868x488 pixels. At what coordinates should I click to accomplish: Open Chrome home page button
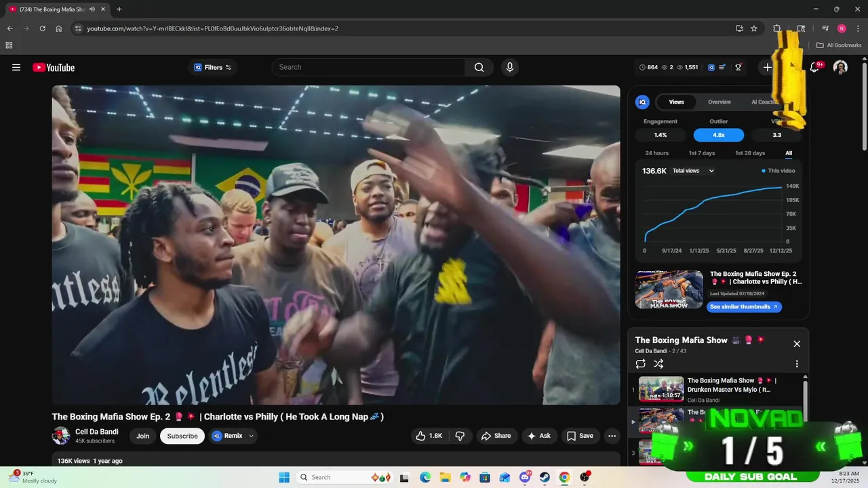pyautogui.click(x=59, y=28)
